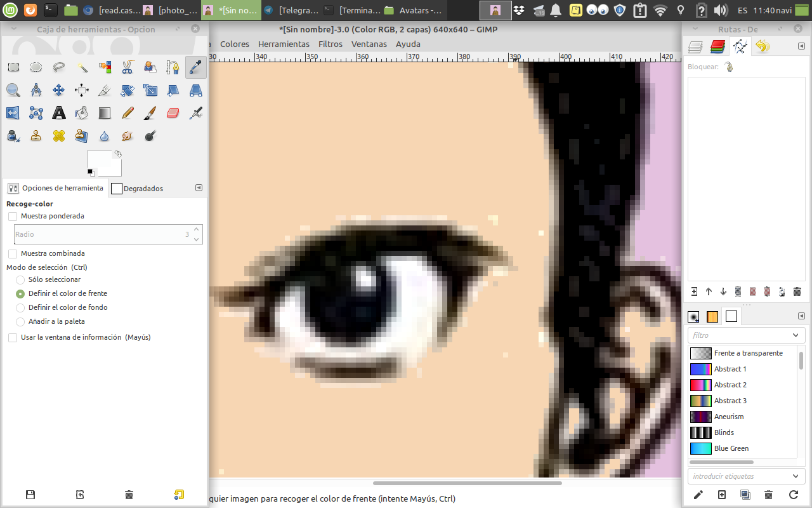The width and height of the screenshot is (812, 508).
Task: Select the Ellipse Select tool
Action: [36, 67]
